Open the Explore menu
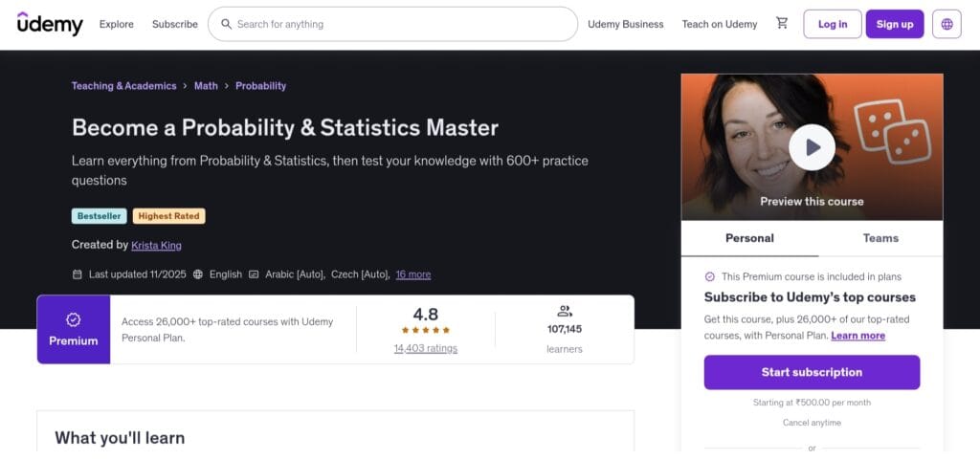Image resolution: width=980 pixels, height=460 pixels. (116, 24)
